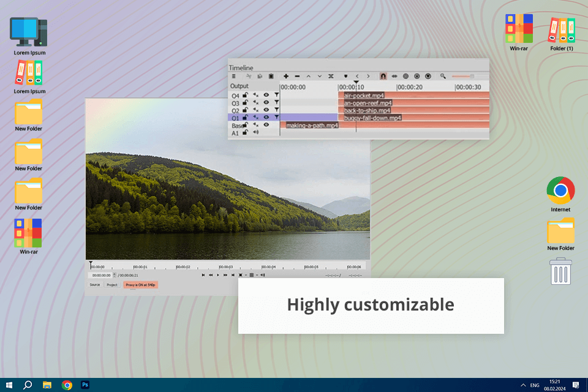Click the Fast Forward button in player
588x392 pixels.
(x=225, y=276)
